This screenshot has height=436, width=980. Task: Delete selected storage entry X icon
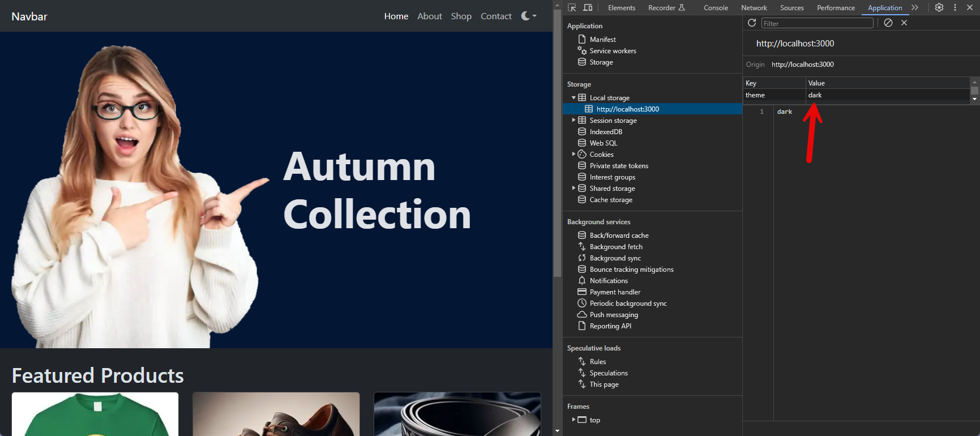(x=904, y=23)
